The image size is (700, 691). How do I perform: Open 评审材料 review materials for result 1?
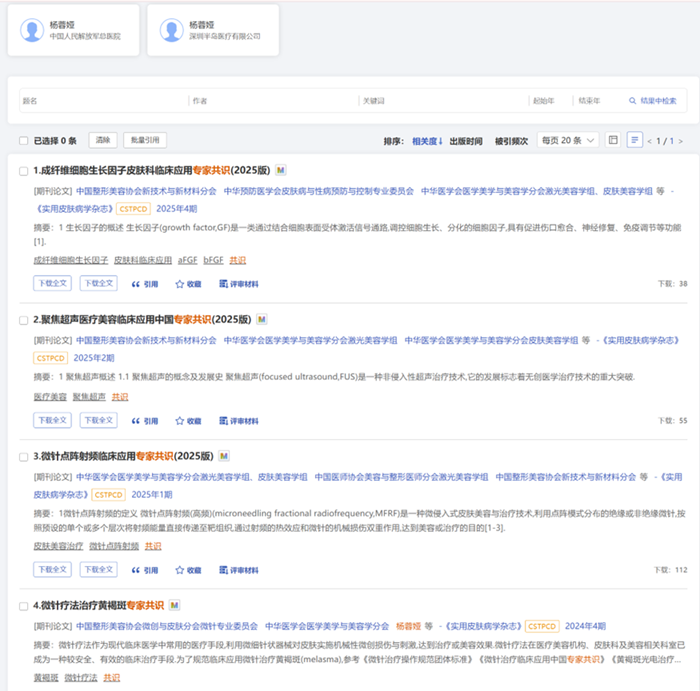tap(238, 284)
